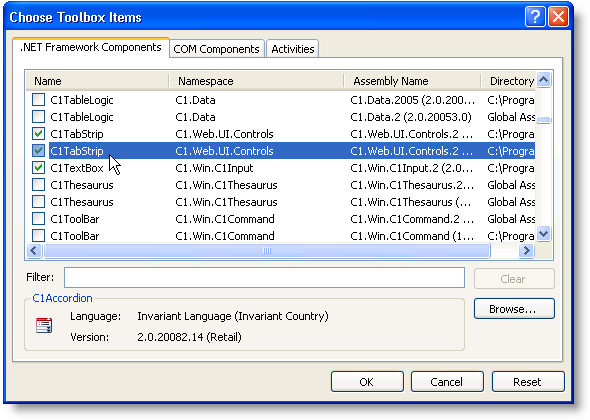
Task: Click the Cancel button
Action: [447, 382]
